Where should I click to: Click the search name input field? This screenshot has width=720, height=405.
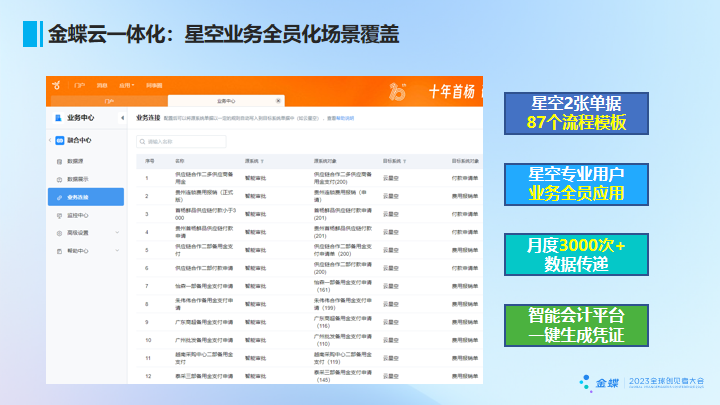point(181,141)
